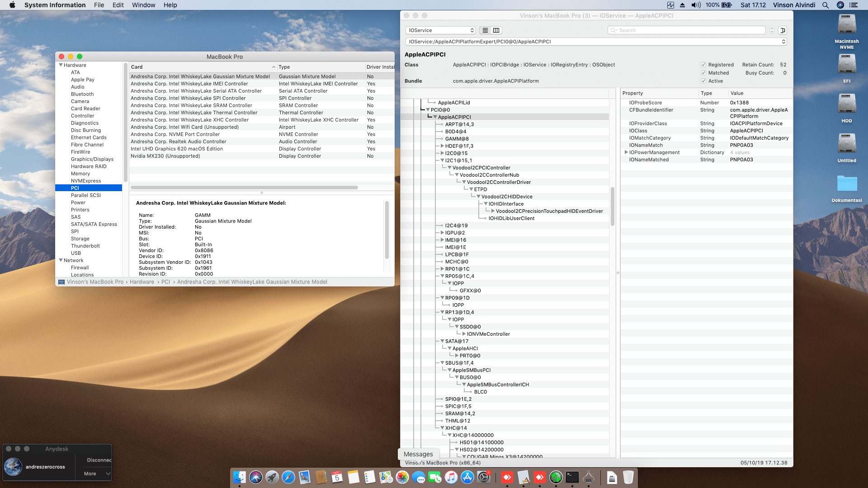Viewport: 868px width, 488px height.
Task: Switch to the Messages tab
Action: (418, 454)
